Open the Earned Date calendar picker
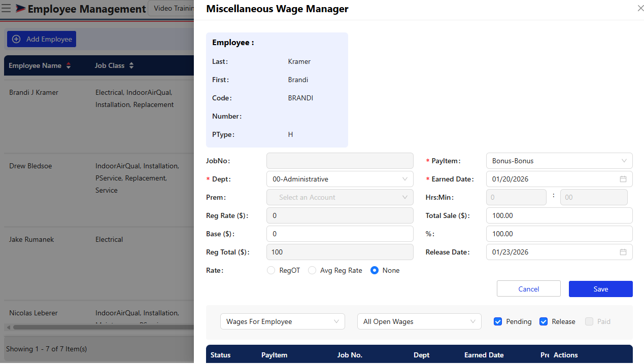Image resolution: width=644 pixels, height=364 pixels. pos(623,179)
